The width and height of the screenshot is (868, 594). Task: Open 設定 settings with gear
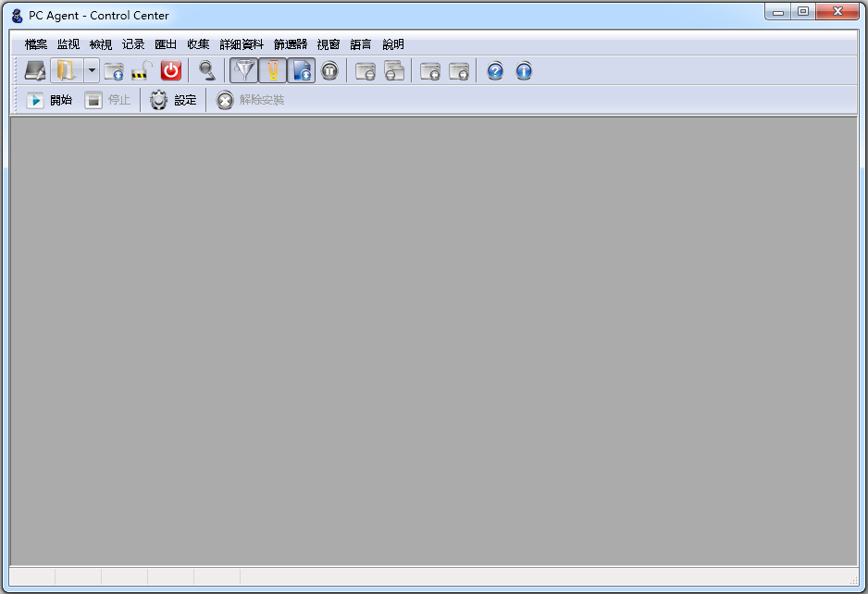click(x=173, y=100)
